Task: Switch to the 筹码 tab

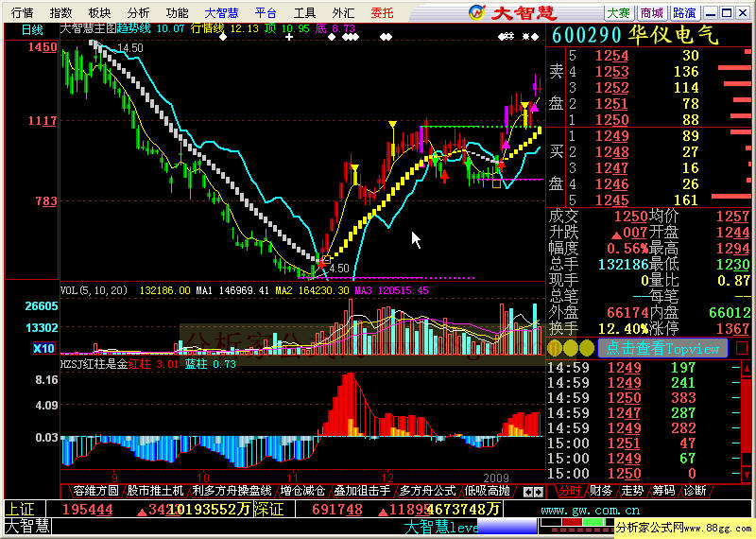Action: pos(663,491)
